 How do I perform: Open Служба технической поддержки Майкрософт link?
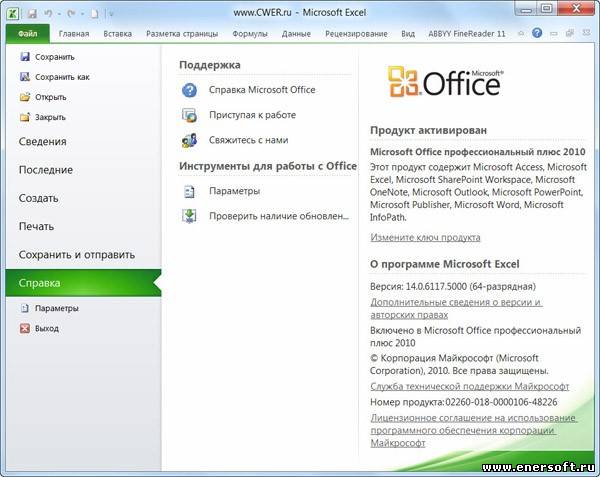tap(470, 387)
